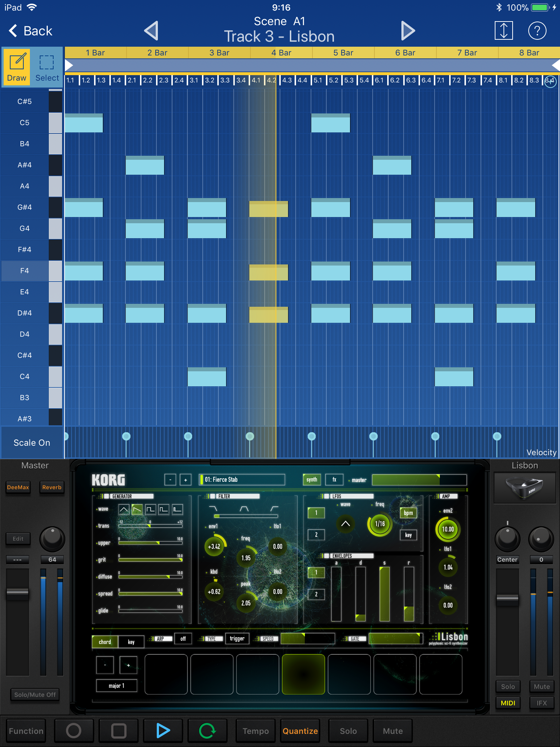The image size is (560, 747).
Task: Jump to 1 Bar tab
Action: (96, 53)
